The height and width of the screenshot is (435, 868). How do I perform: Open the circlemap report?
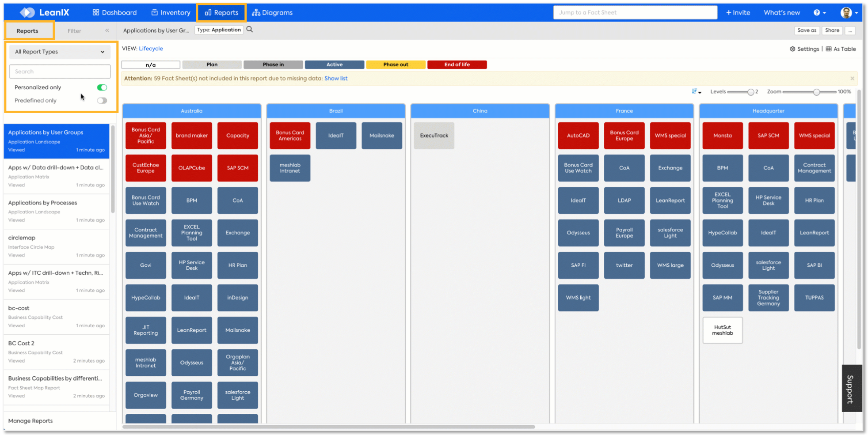click(57, 246)
